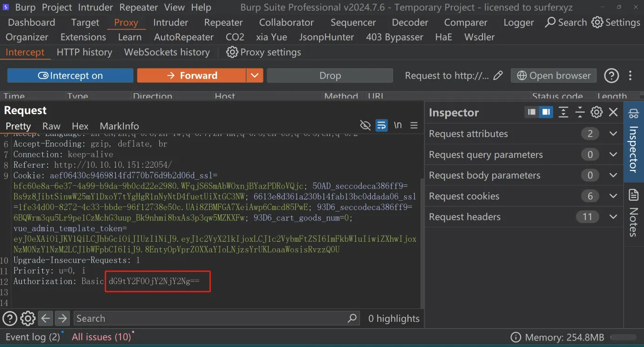Click the Drop button
The image size is (644, 347).
pos(330,75)
